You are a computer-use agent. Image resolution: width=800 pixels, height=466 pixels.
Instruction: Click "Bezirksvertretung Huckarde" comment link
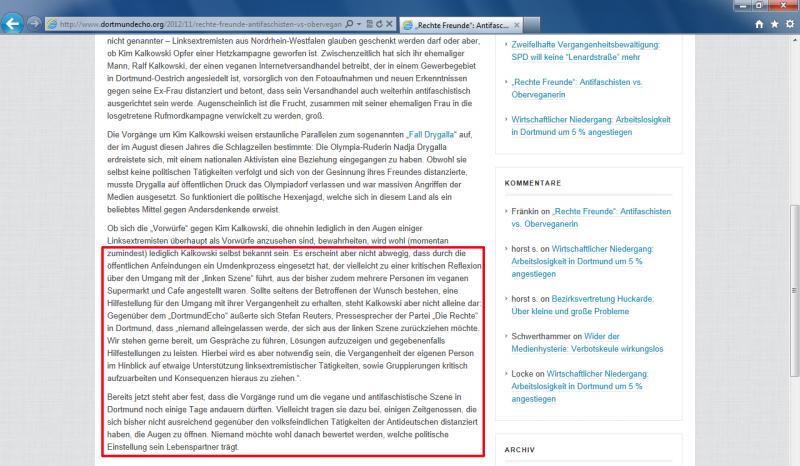(620, 297)
